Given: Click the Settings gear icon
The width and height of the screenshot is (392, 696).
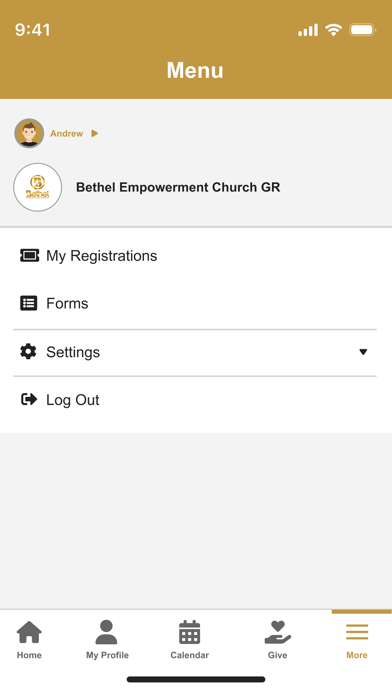Looking at the screenshot, I should 28,352.
